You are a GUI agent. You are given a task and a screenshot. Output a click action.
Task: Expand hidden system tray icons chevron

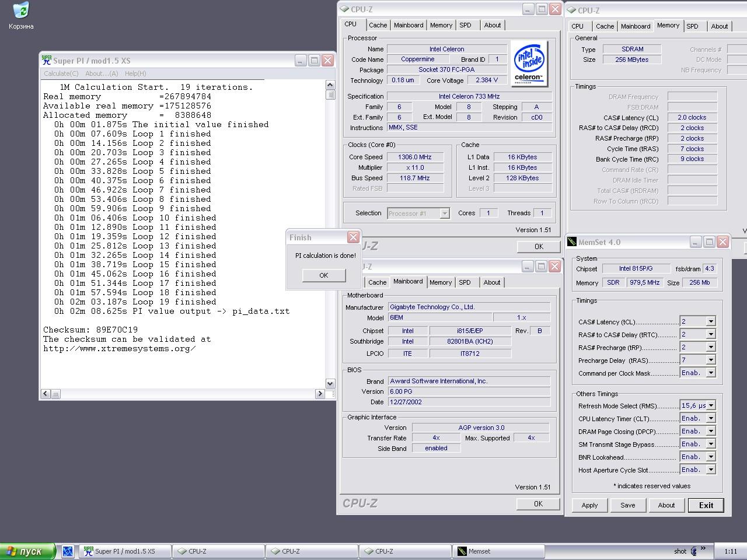(703, 548)
